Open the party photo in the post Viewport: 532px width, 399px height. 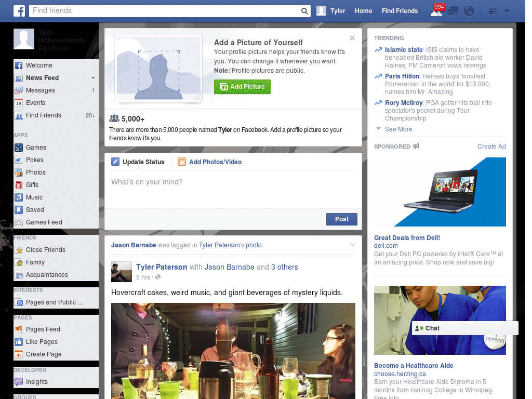[x=233, y=351]
